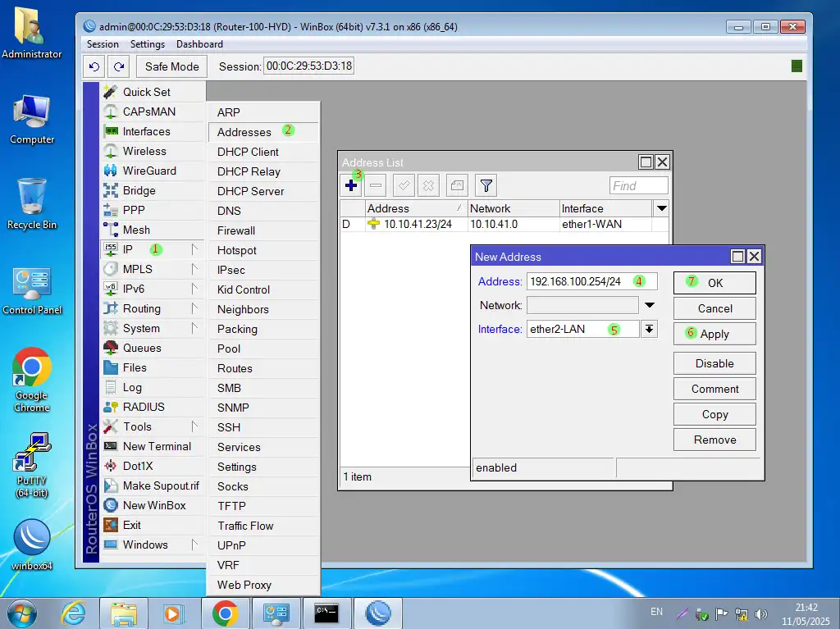
Task: Click the Disable button in New Address
Action: tap(714, 363)
